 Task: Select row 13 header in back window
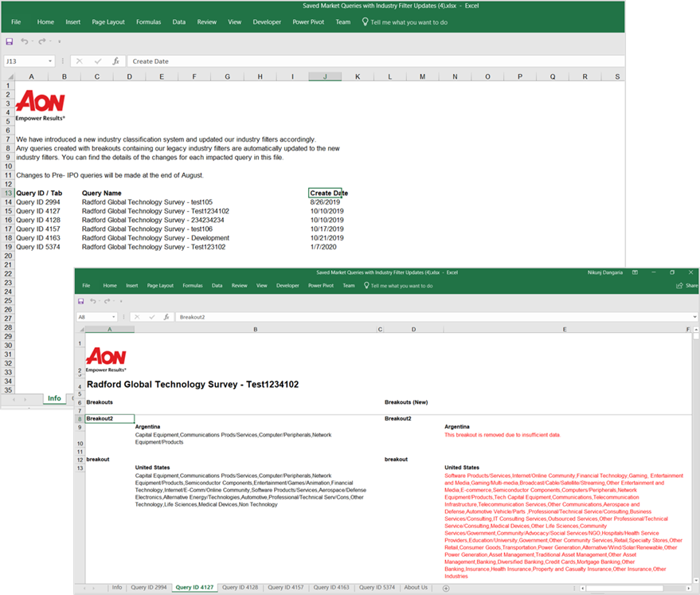click(8, 194)
